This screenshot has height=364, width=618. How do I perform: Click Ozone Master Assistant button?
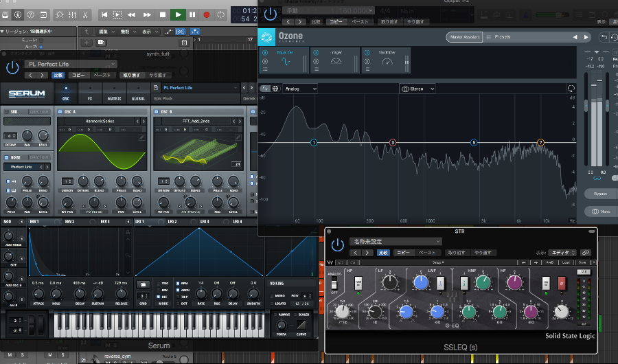(x=464, y=36)
